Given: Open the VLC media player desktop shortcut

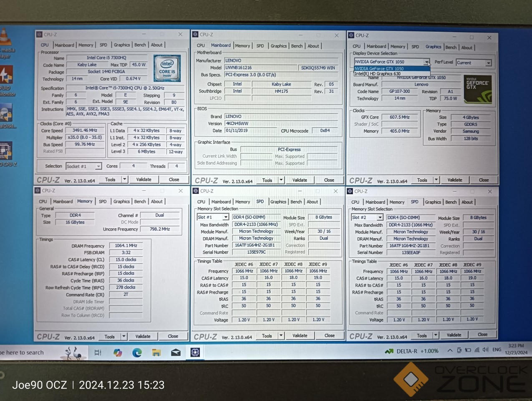Looking at the screenshot, I should click(x=5, y=38).
